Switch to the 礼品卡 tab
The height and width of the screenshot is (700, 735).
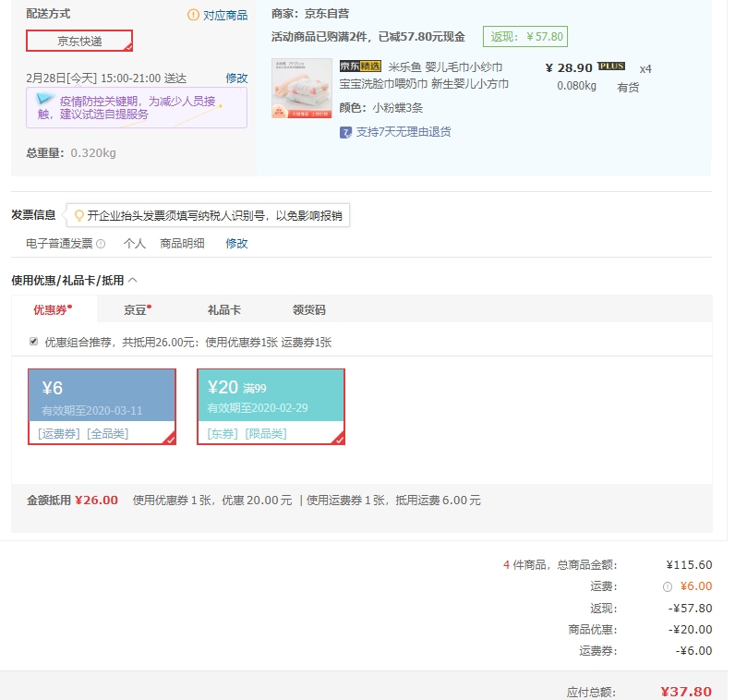[224, 309]
